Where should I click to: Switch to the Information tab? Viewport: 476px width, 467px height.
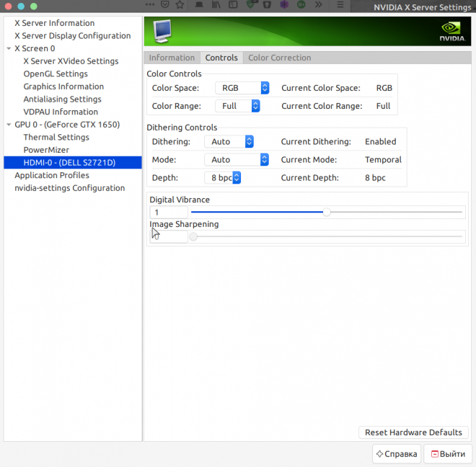[x=172, y=58]
